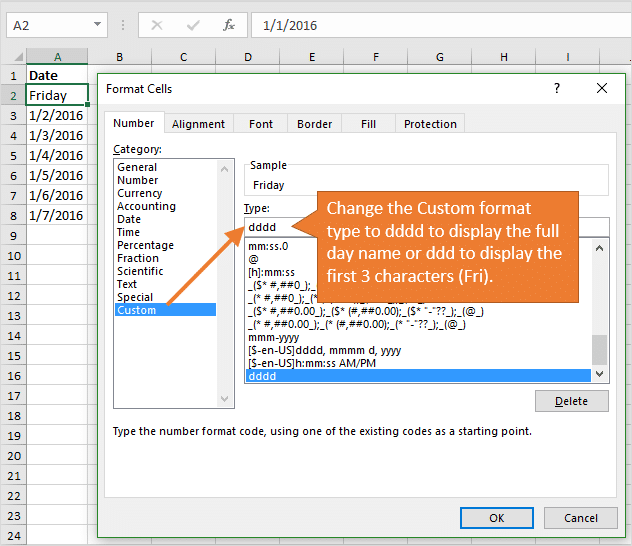632x546 pixels.
Task: Select cell with 1/7/2016
Action: pos(57,215)
